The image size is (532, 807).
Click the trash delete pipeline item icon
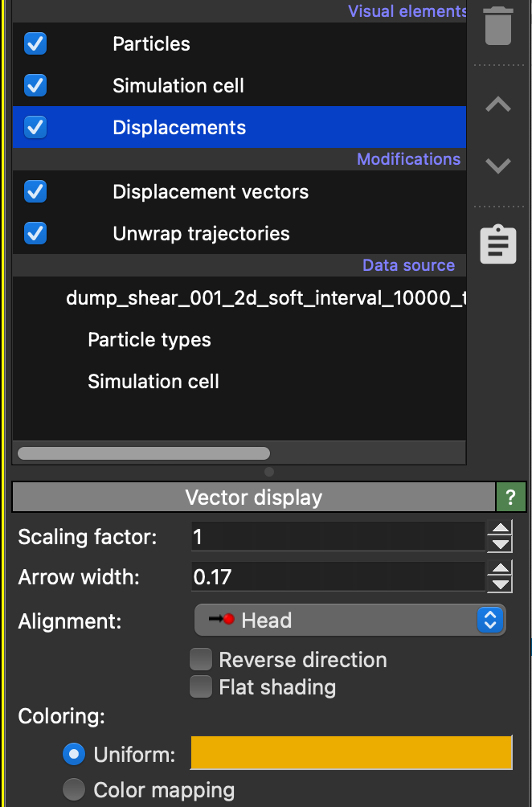498,26
